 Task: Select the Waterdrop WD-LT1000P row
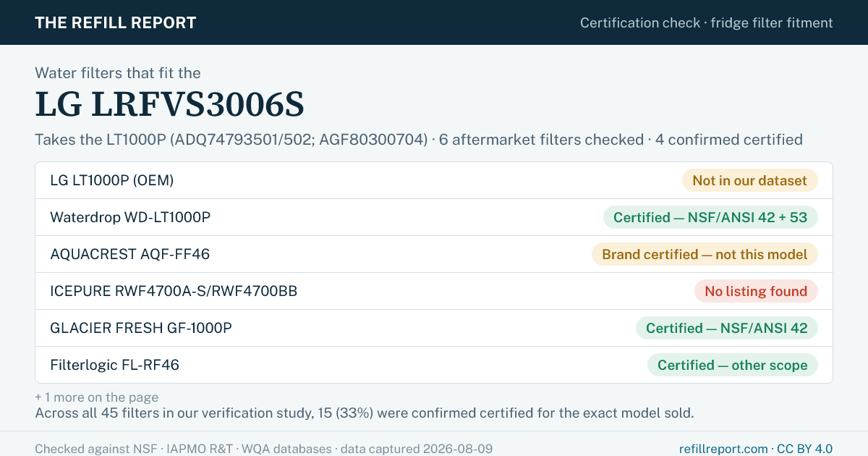(x=434, y=217)
